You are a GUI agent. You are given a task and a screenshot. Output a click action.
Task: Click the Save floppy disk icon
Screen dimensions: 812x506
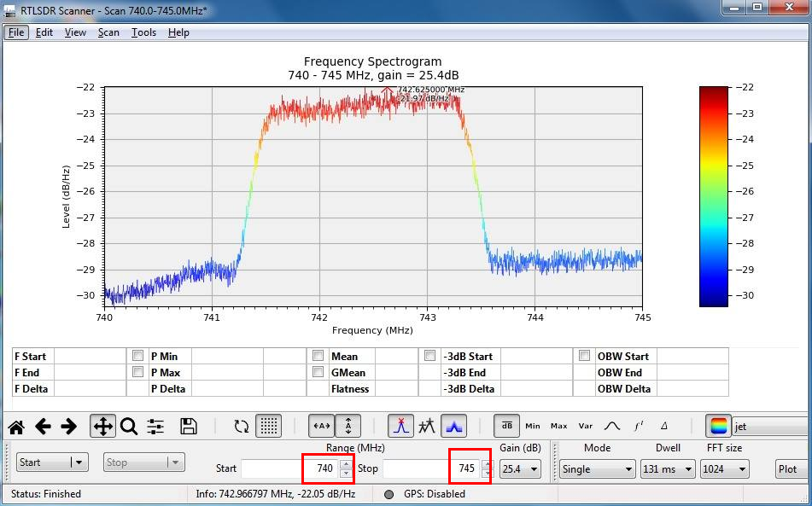(189, 427)
